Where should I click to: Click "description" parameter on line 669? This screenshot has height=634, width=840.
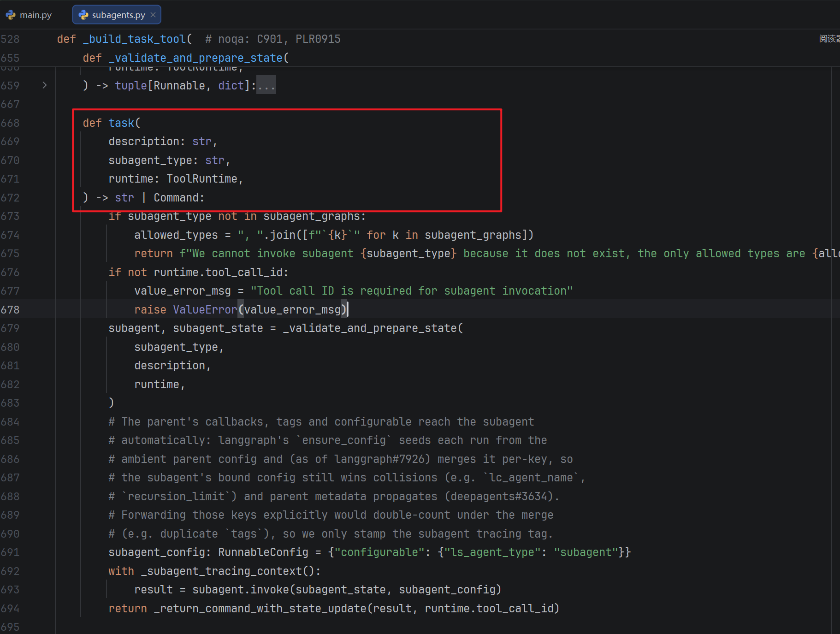click(143, 142)
